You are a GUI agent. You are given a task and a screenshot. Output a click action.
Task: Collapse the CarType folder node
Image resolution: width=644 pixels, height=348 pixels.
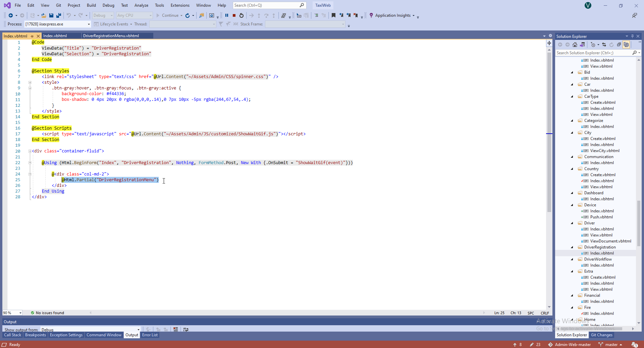pos(572,96)
